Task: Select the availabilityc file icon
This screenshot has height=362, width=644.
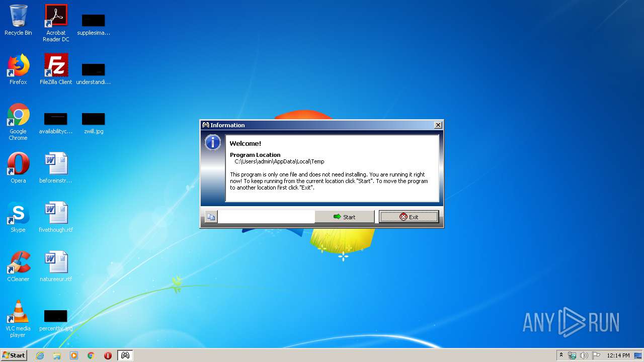Action: click(56, 123)
